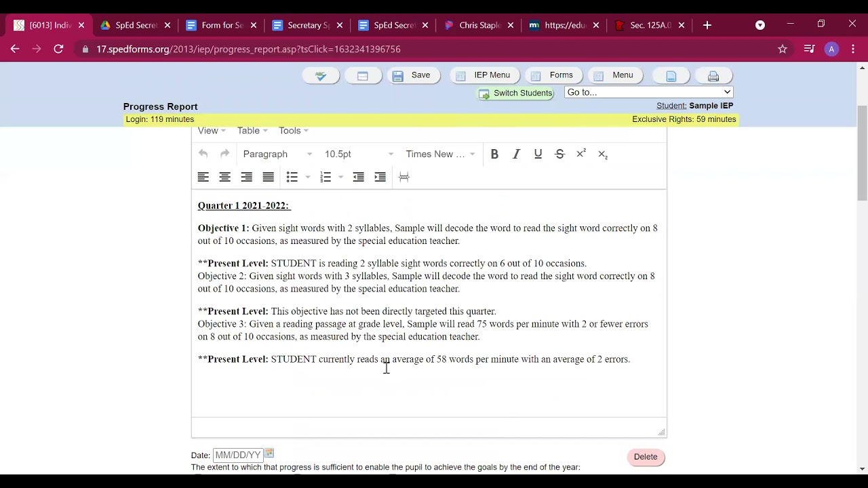The height and width of the screenshot is (488, 868).
Task: Bookmark this page with the star
Action: [783, 49]
